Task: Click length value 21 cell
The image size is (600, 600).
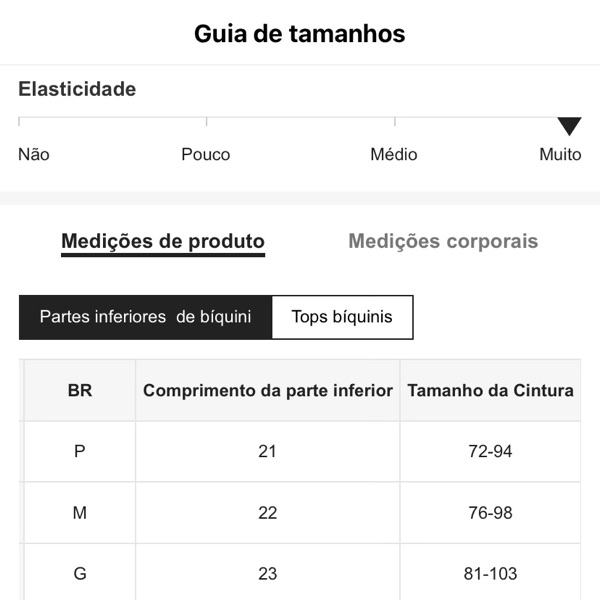Action: (267, 451)
